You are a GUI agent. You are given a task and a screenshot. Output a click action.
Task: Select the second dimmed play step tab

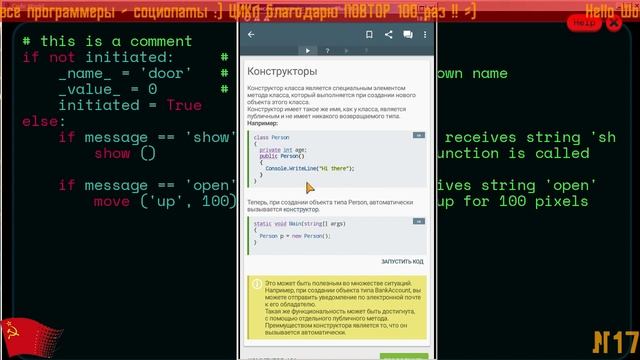(347, 51)
